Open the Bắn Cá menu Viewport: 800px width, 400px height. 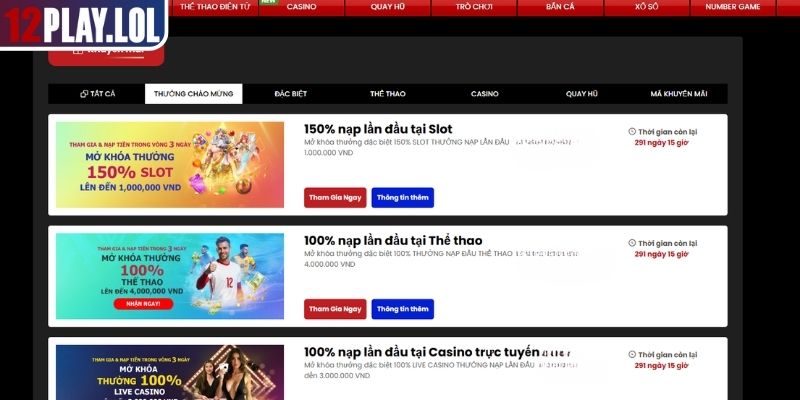560,7
